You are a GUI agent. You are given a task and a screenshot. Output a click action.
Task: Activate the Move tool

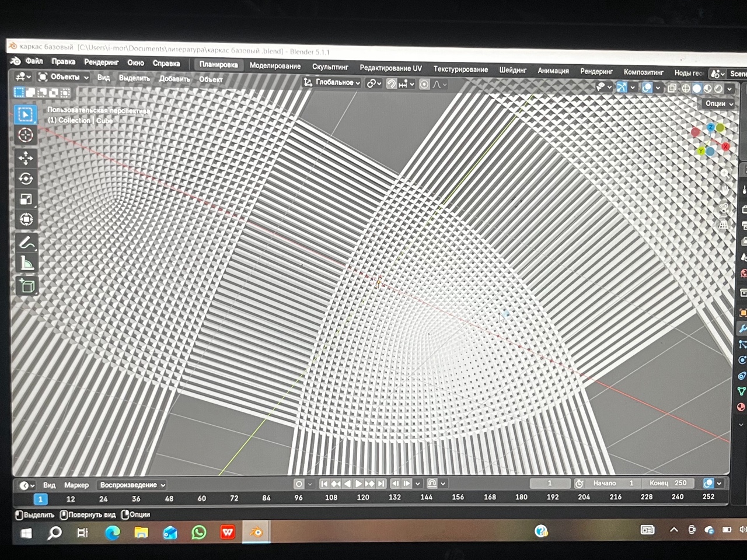26,158
